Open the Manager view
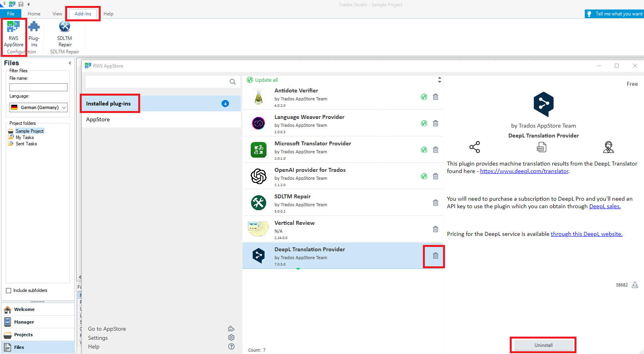Image resolution: width=644 pixels, height=354 pixels. pos(38,322)
